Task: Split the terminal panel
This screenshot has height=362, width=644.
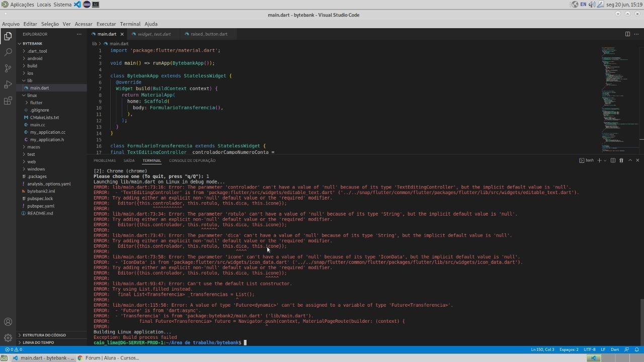Action: coord(613,160)
